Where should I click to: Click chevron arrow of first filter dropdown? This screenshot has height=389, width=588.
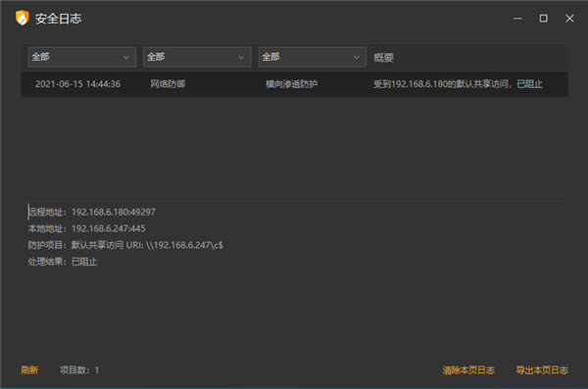tap(126, 58)
